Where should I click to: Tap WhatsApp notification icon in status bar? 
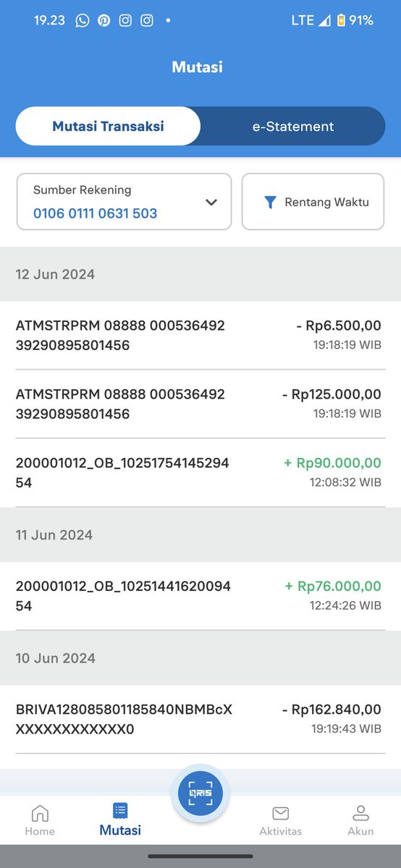[x=83, y=20]
